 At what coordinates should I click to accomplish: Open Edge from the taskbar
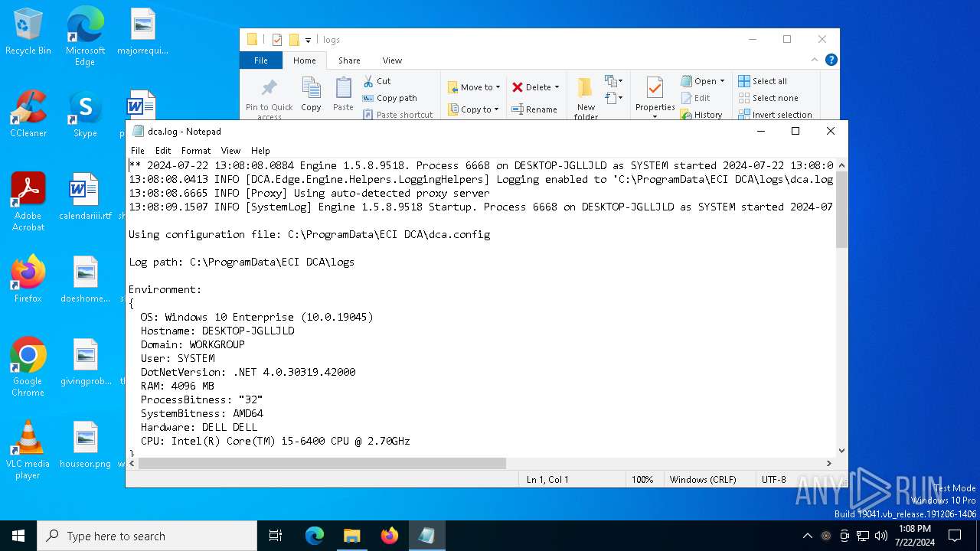315,536
